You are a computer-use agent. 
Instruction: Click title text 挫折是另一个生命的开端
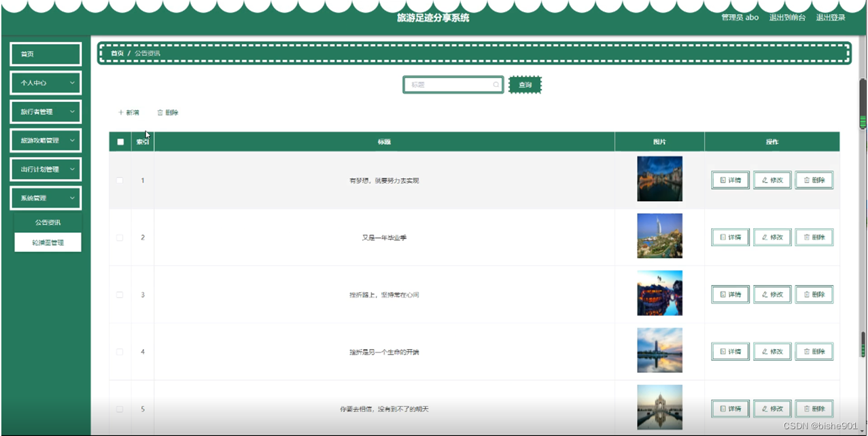384,352
